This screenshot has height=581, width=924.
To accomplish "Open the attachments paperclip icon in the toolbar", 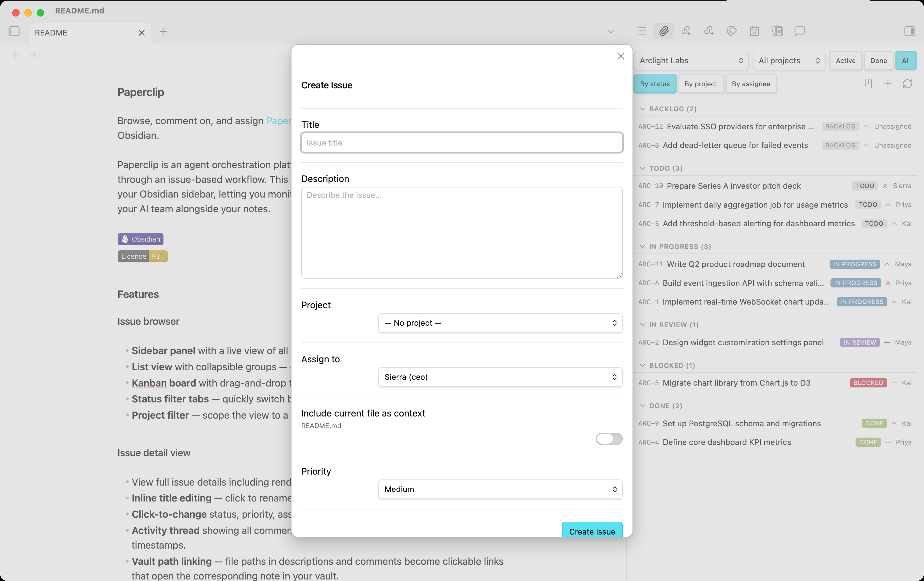I will coord(664,31).
